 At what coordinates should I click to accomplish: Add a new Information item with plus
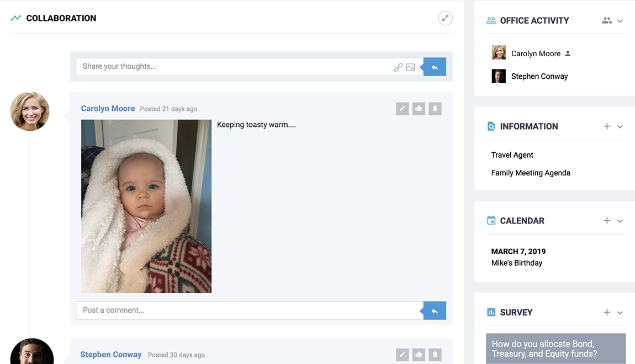[x=607, y=126]
